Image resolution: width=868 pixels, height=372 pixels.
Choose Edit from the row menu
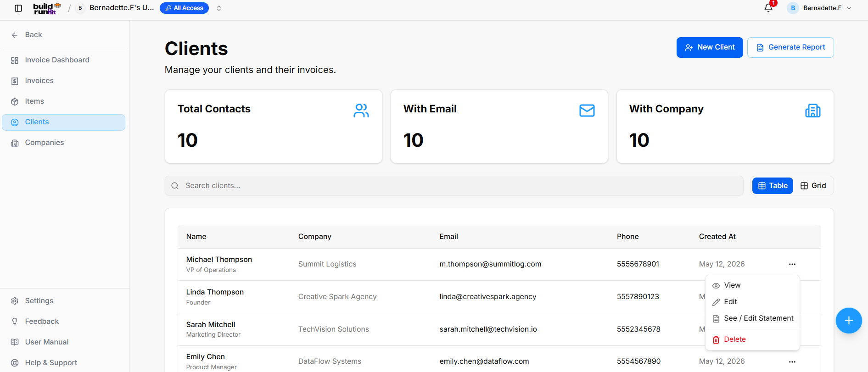[752, 302]
